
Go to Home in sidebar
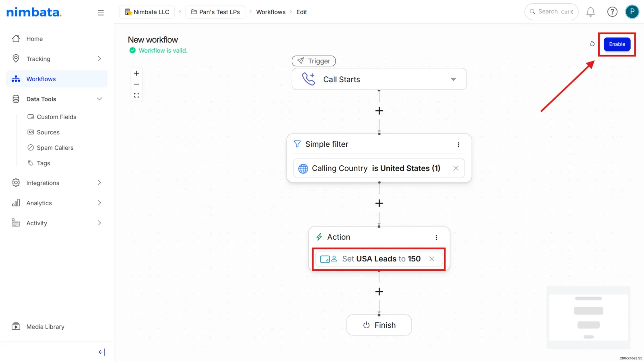point(57,39)
